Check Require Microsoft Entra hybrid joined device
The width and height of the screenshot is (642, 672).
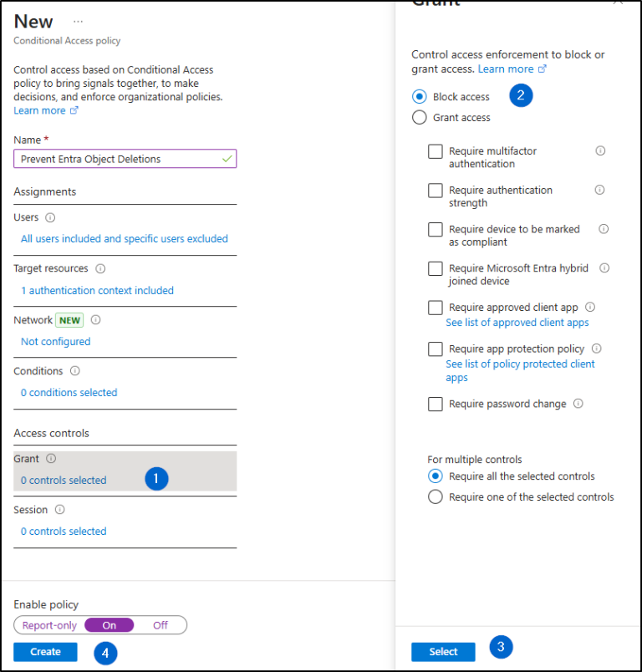[435, 268]
